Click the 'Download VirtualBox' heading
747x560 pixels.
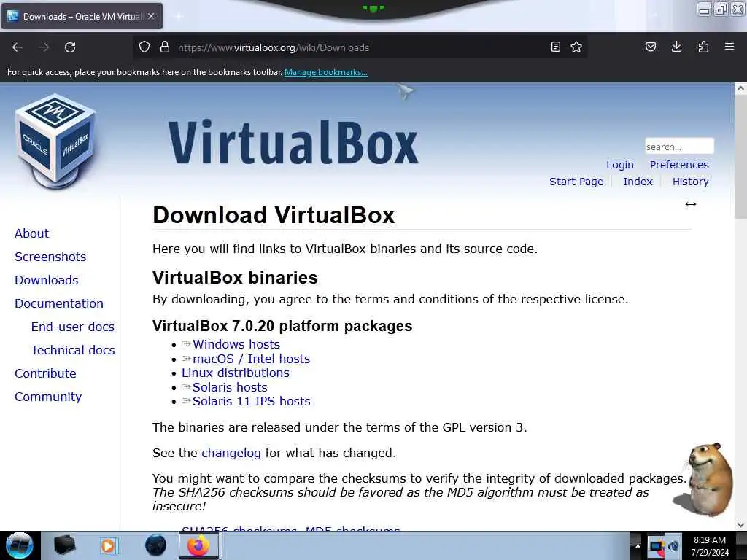274,215
